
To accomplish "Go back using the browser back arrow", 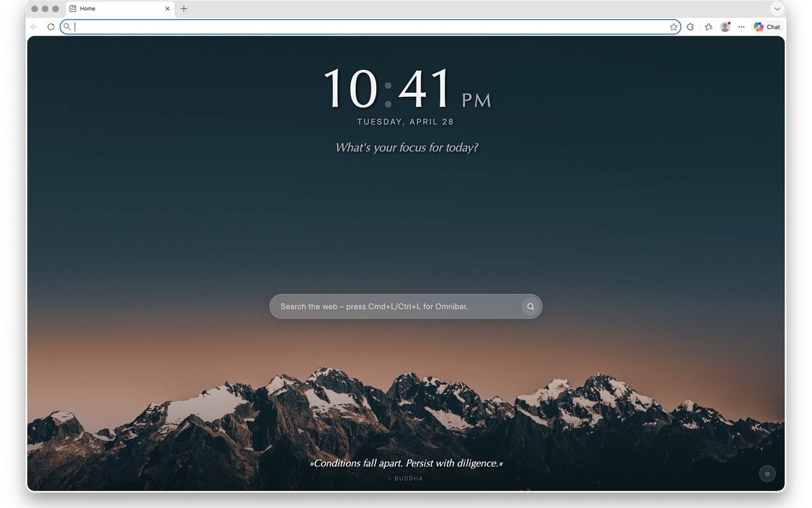I will point(34,27).
